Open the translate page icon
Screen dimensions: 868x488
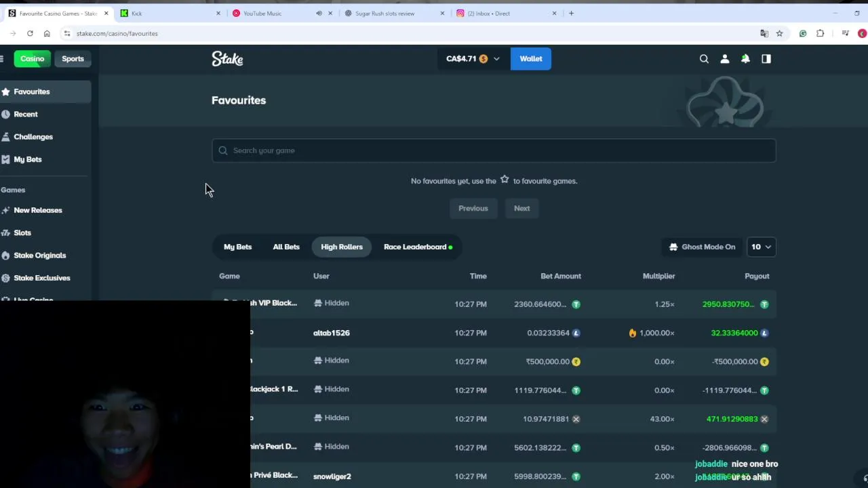[764, 33]
